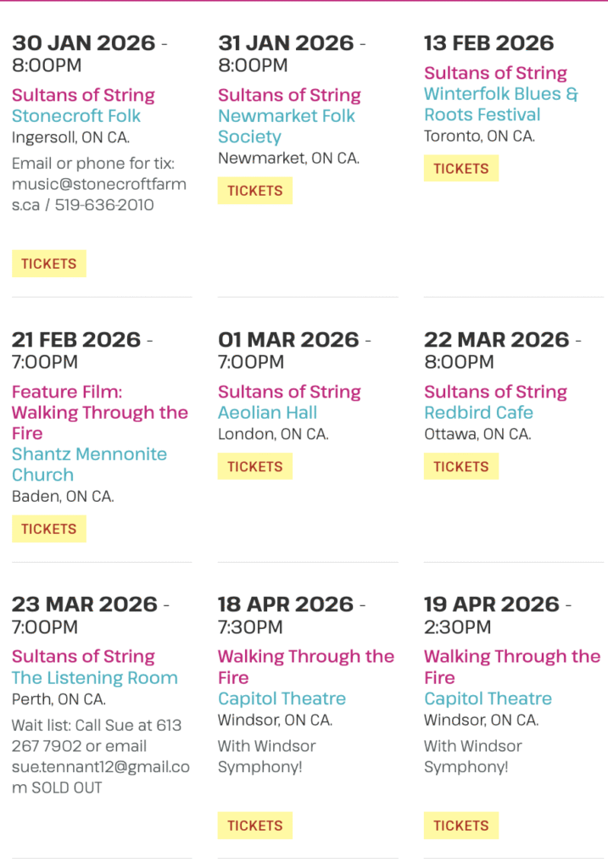Viewport: 608px width, 868px height.
Task: Click TICKETS for Newmarket Folk Society show
Action: 254,191
